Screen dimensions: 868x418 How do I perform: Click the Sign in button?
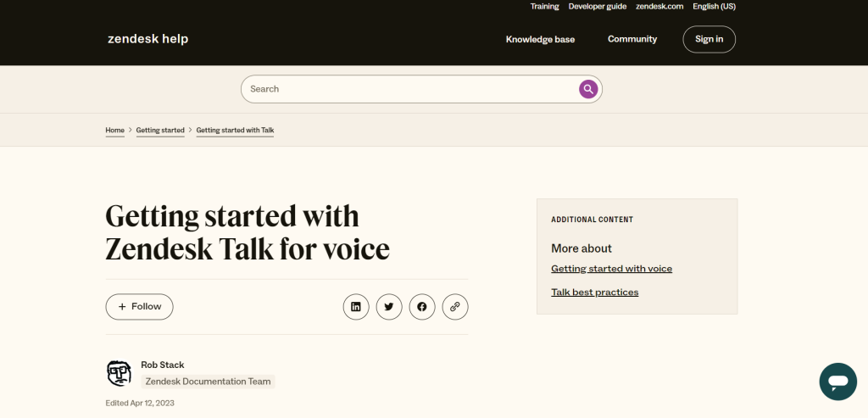pos(709,39)
